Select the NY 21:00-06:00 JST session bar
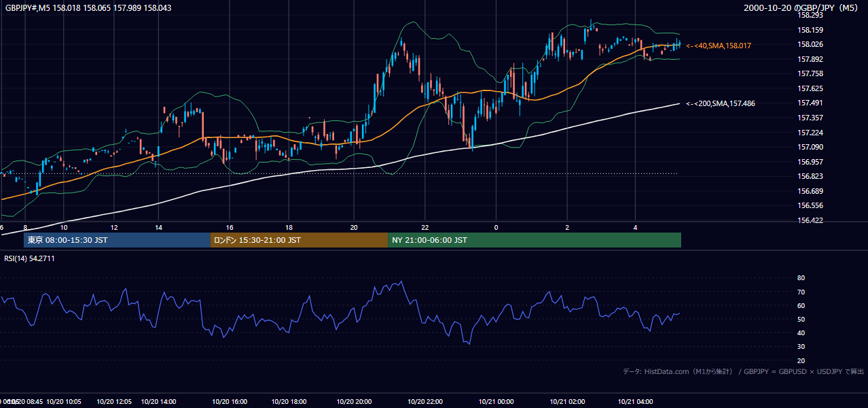 [535, 240]
